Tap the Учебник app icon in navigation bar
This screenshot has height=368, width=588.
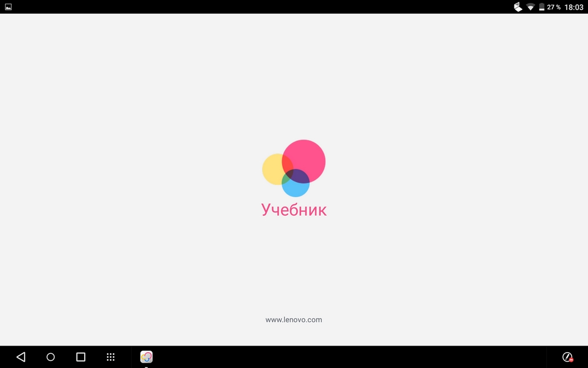point(146,357)
